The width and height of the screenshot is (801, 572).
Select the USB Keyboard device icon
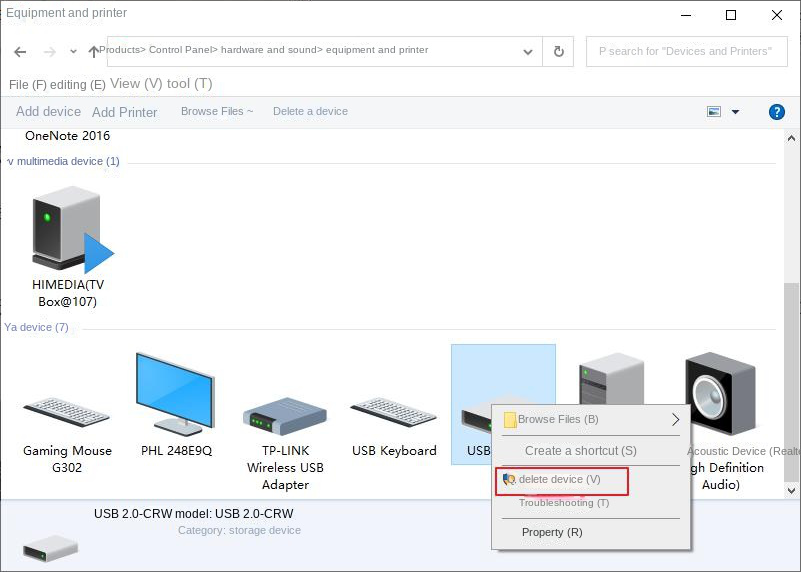tap(394, 412)
